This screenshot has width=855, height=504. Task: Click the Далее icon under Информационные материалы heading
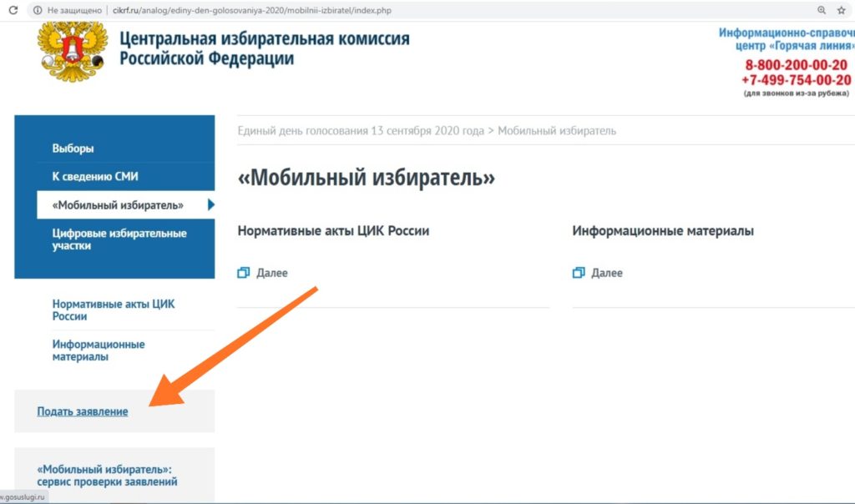coord(579,273)
